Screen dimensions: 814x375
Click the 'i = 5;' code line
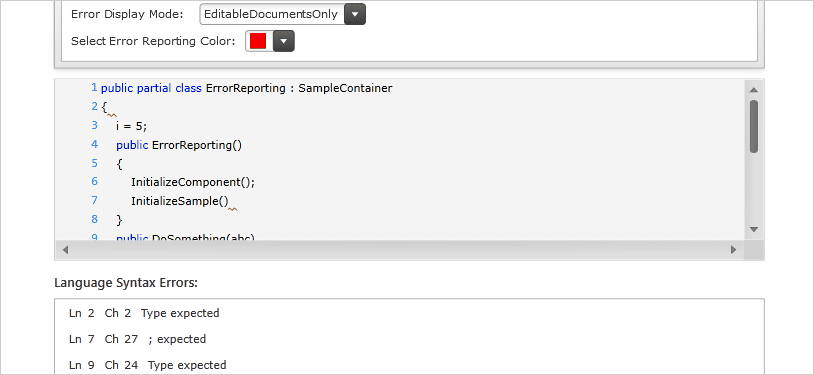[132, 126]
